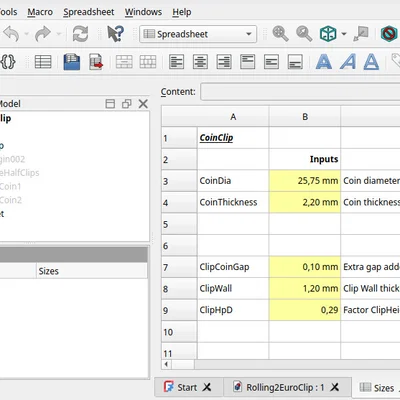Click the import spreadsheet floppy icon
This screenshot has height=400, width=400.
point(72,62)
